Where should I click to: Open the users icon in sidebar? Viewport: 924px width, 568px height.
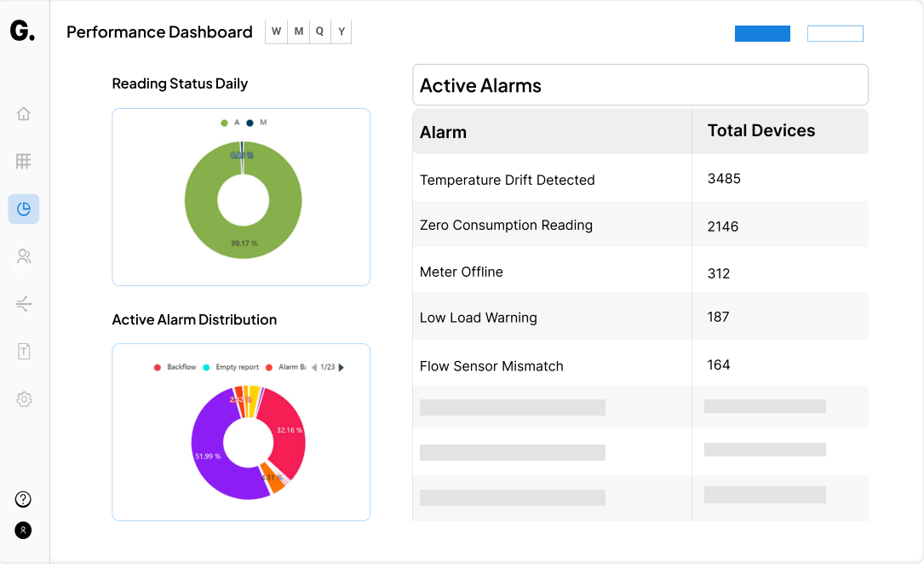click(24, 256)
